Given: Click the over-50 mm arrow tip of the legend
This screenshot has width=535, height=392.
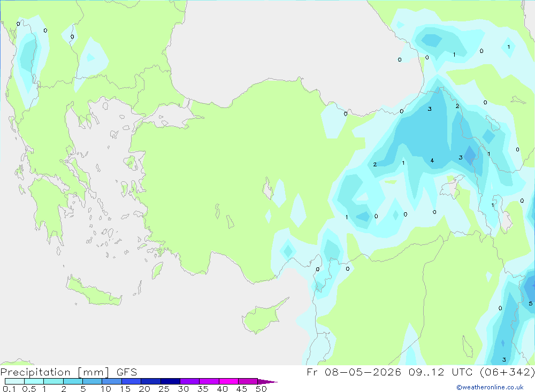Looking at the screenshot, I should tap(267, 381).
